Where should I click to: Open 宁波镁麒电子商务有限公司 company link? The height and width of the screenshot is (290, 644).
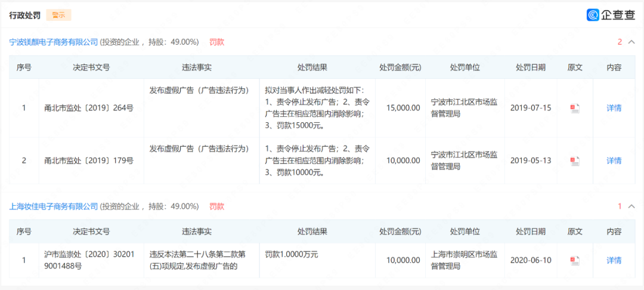[x=54, y=42]
